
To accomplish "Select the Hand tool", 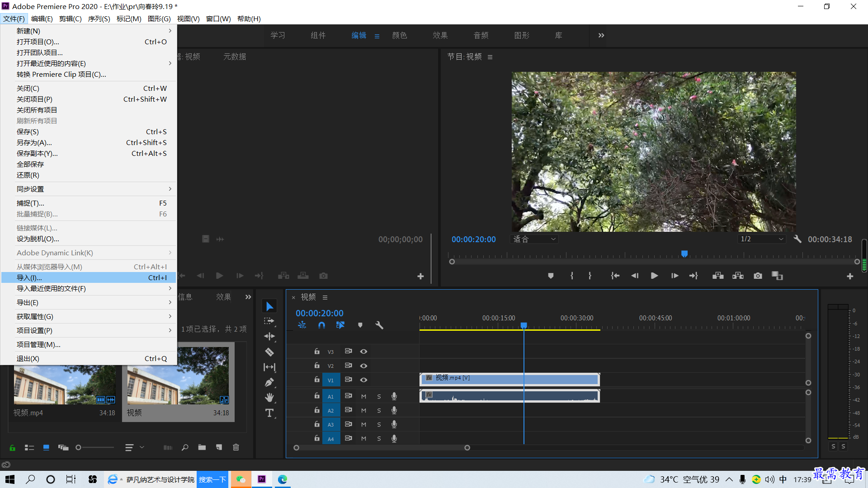I will coord(269,398).
